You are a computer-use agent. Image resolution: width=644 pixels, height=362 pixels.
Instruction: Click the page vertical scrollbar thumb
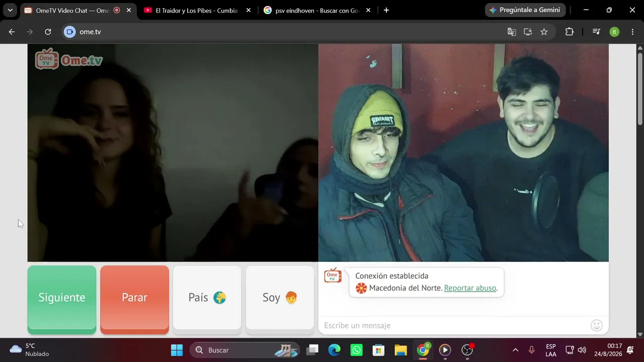point(640,88)
